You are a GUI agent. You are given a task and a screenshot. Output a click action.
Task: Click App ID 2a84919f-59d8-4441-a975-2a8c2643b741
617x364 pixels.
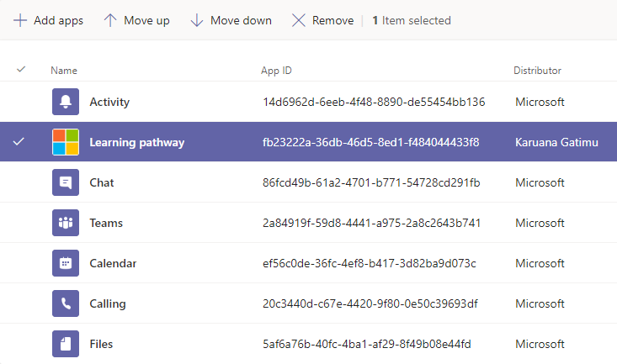tap(371, 223)
